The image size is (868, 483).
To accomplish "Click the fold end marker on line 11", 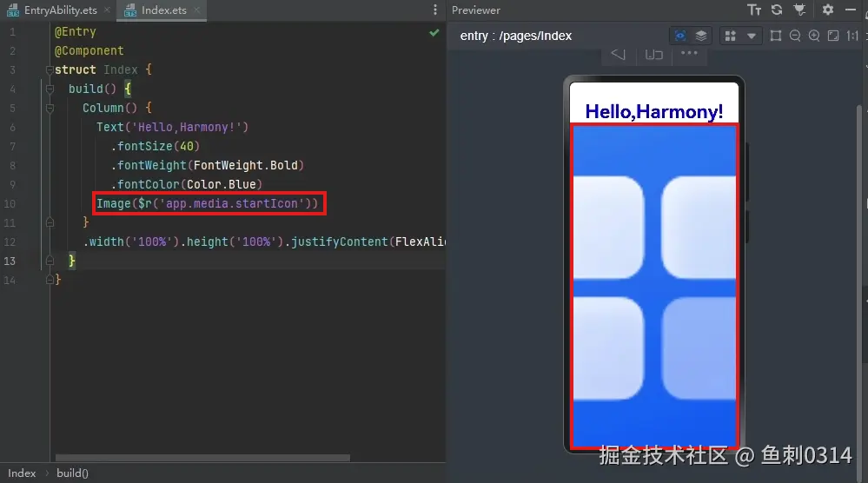I will click(50, 222).
